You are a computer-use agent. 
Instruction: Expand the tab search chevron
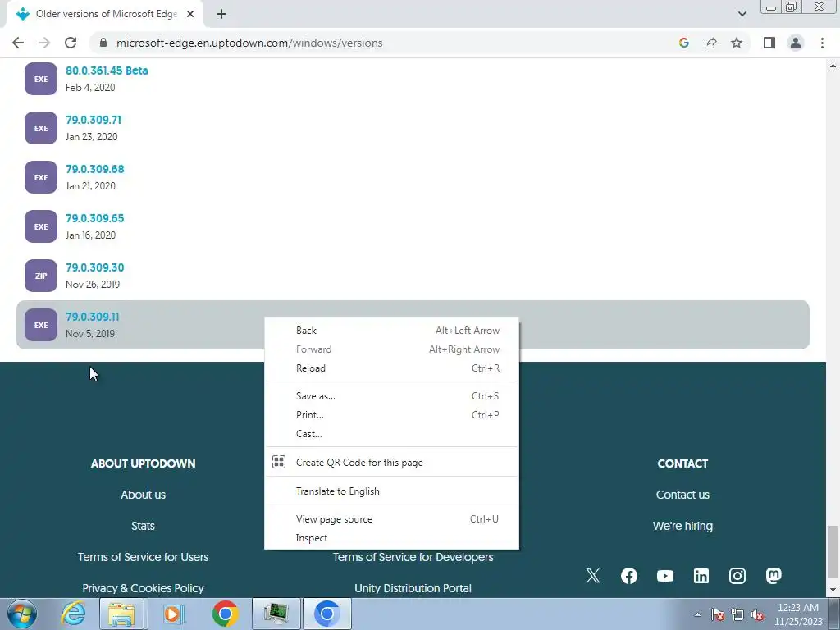(x=742, y=14)
